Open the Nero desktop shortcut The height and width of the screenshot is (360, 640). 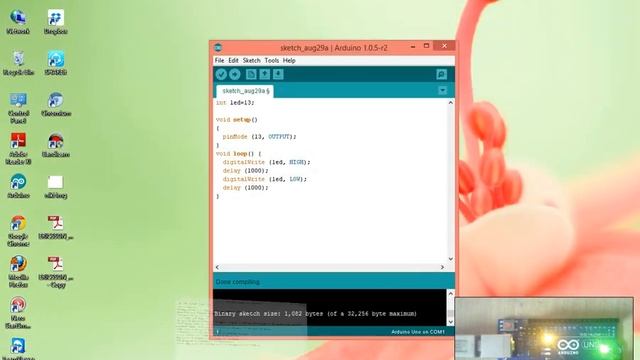click(x=18, y=313)
